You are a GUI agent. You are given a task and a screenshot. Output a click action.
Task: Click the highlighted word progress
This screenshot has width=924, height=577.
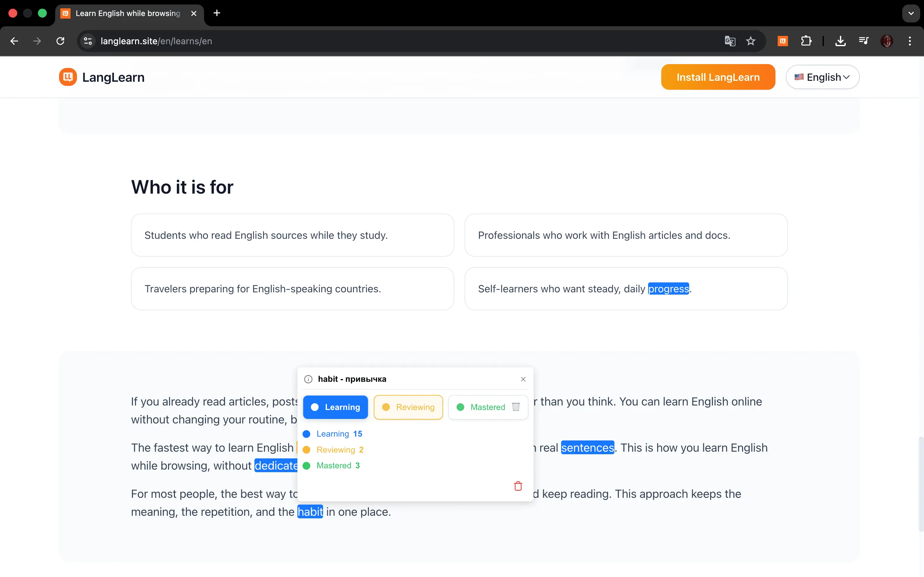click(x=668, y=289)
